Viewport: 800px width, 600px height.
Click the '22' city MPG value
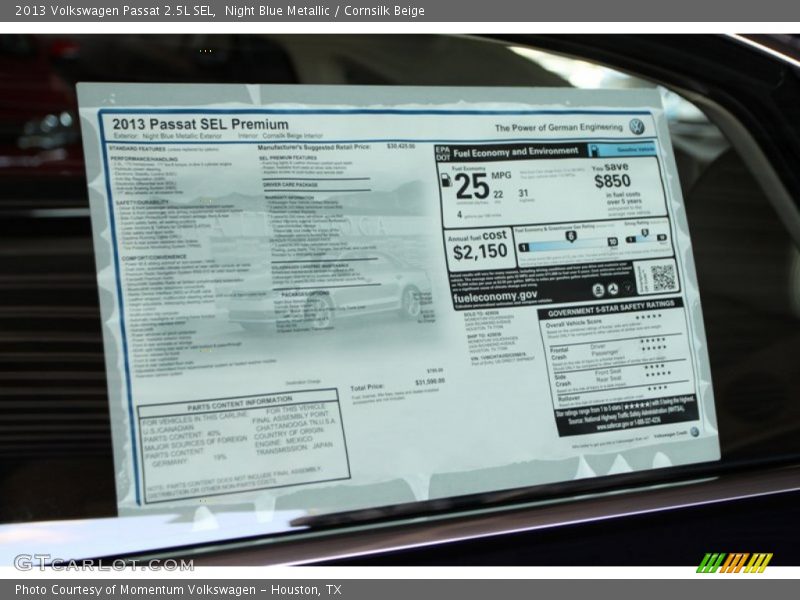click(498, 194)
